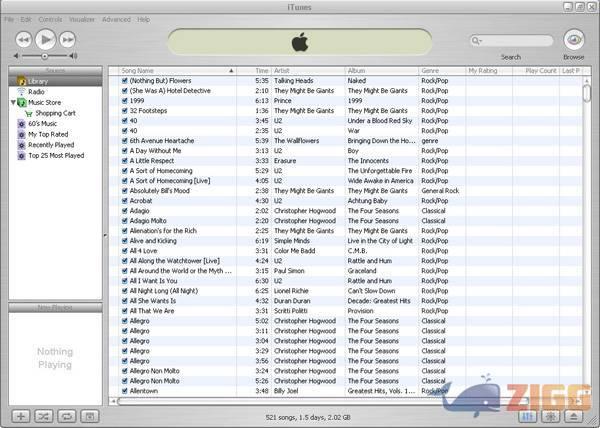
Task: Uncheck the song (Nothing But) Flowers
Action: point(124,81)
